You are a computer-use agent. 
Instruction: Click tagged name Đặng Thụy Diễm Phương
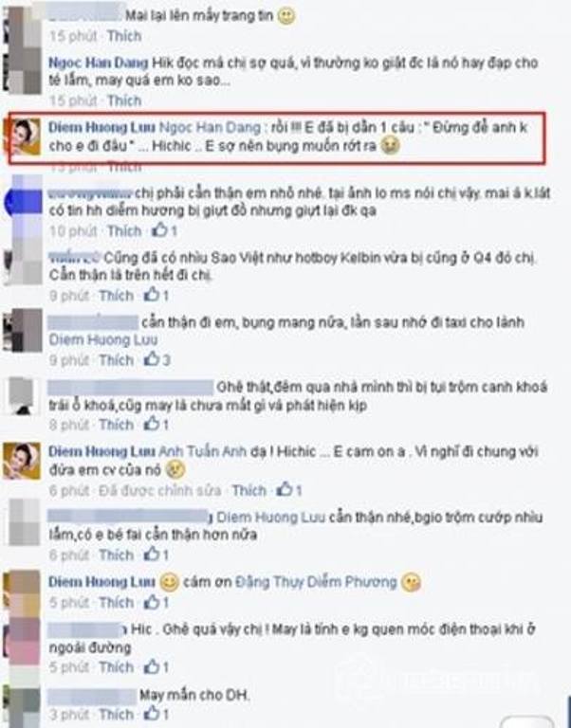click(x=316, y=581)
